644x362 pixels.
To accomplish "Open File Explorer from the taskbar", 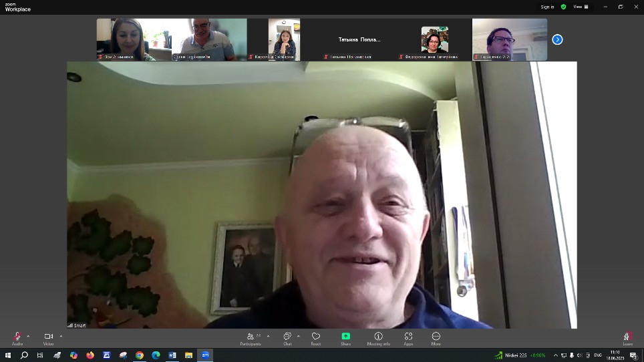I will pyautogui.click(x=188, y=355).
